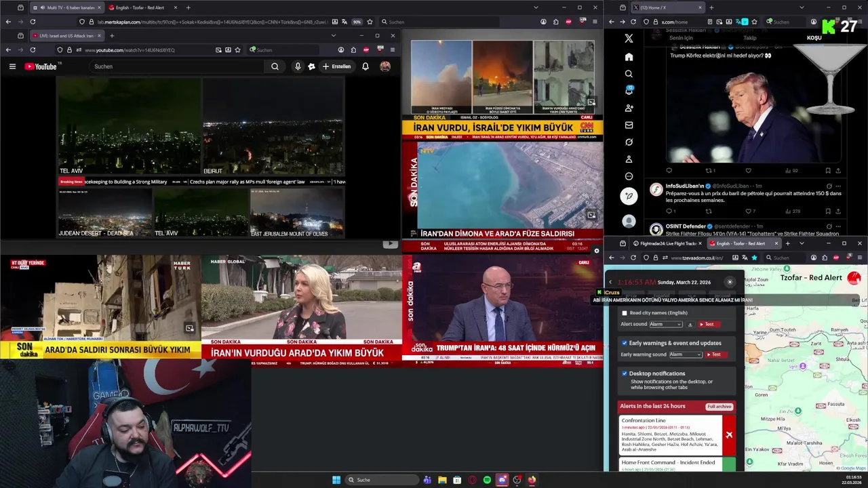This screenshot has width=868, height=488.
Task: Toggle Early warnings & event end updates
Action: [x=625, y=343]
